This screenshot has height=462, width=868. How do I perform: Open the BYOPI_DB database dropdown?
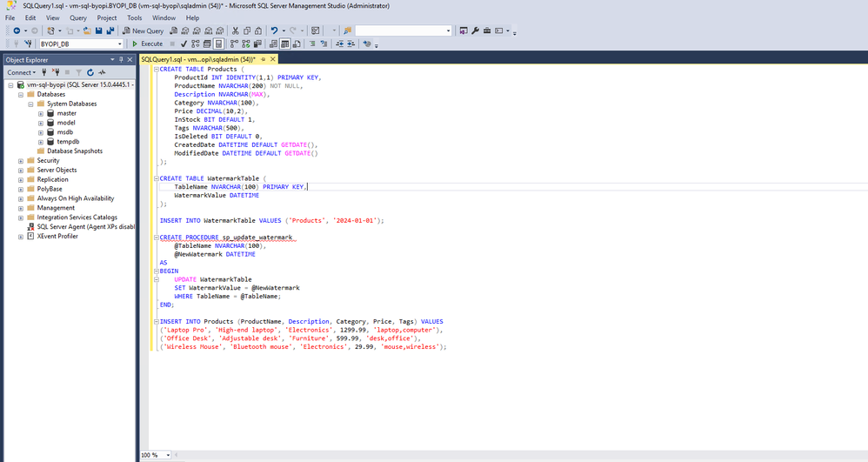119,44
